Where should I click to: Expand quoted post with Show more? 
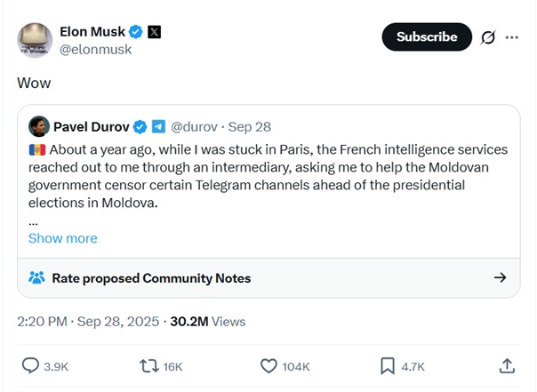[62, 238]
